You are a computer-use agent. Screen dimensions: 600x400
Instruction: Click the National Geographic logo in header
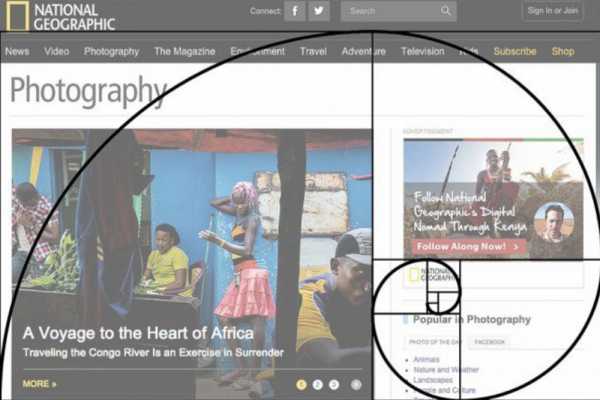tap(61, 16)
